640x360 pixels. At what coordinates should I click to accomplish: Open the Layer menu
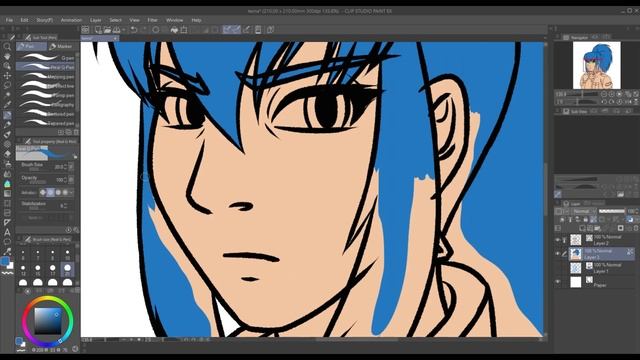[x=96, y=20]
